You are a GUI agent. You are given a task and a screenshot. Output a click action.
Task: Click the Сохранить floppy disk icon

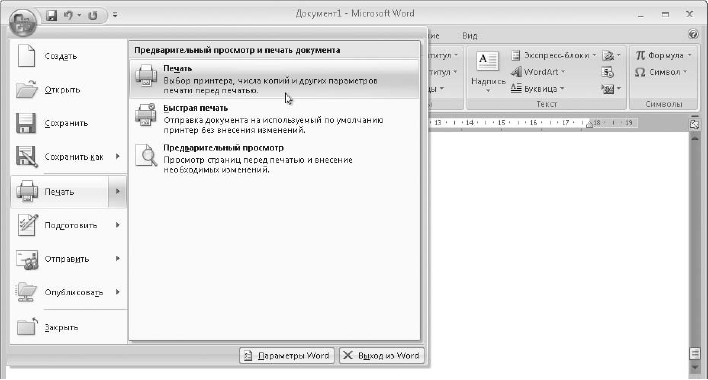[26, 123]
